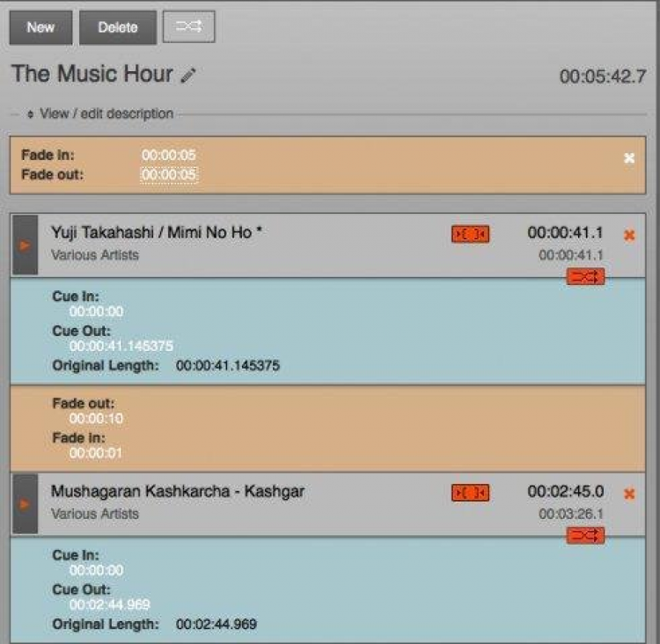Image resolution: width=660 pixels, height=644 pixels.
Task: Edit the main Fade in value 00:00:05
Action: point(168,155)
